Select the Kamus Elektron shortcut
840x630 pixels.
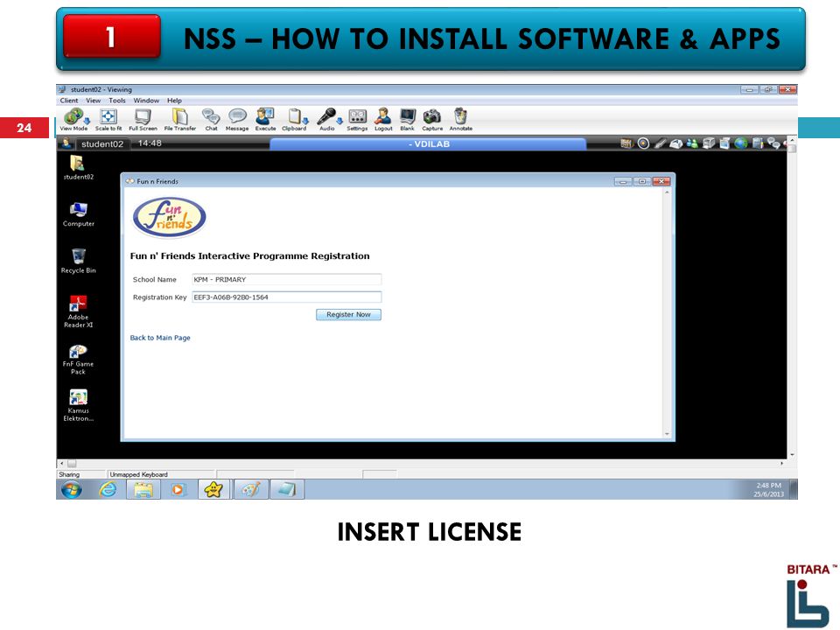point(78,405)
